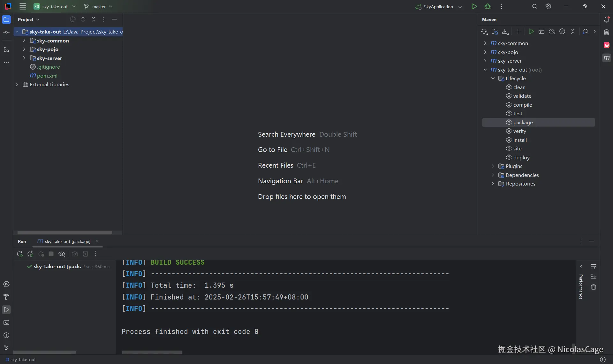Viewport: 613px width, 364px height.
Task: Click Download Sources icon in Maven toolbar
Action: tap(505, 31)
